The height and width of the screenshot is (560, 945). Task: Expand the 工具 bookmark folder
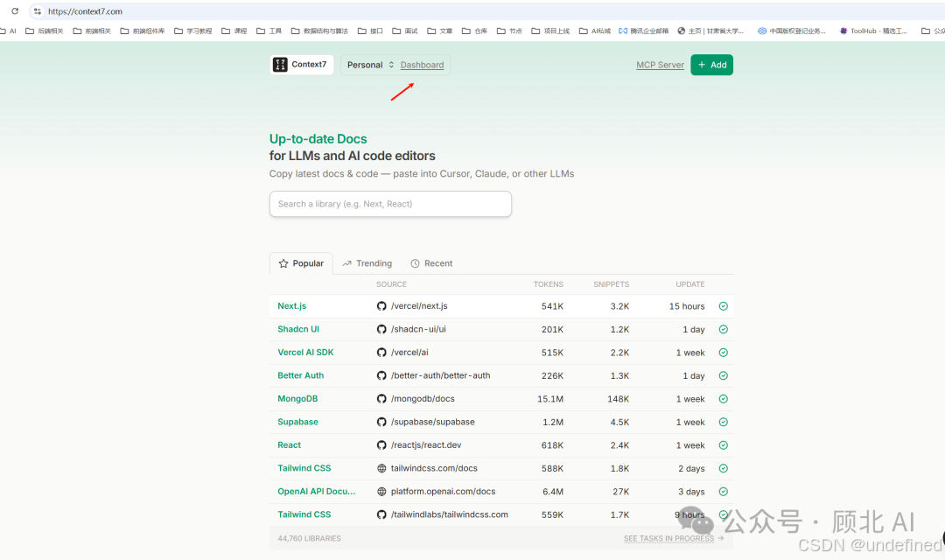coord(269,31)
